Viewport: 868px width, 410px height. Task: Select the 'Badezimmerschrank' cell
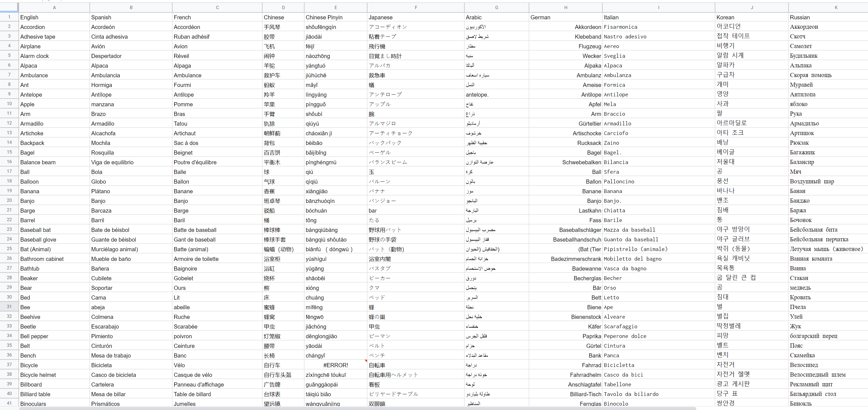tap(576, 259)
